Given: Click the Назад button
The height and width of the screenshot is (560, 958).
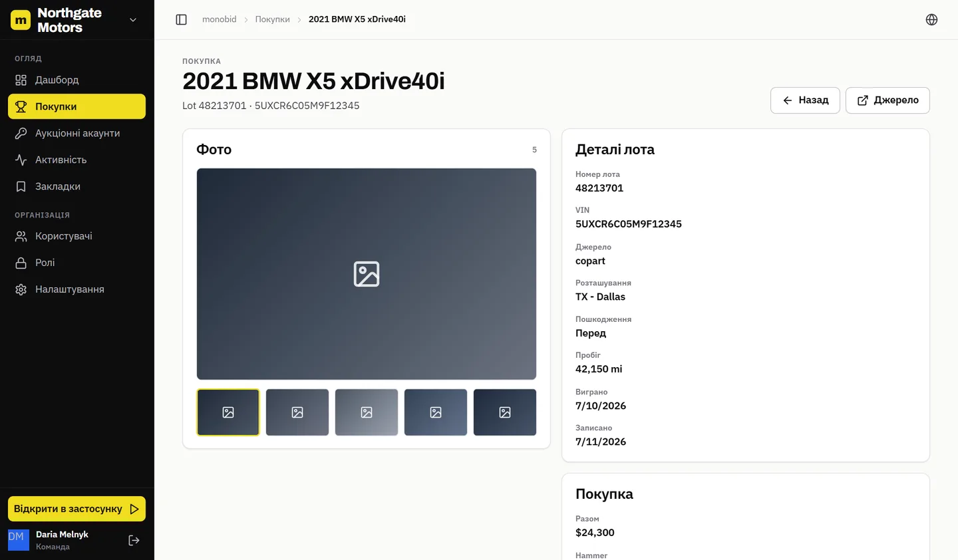Looking at the screenshot, I should [x=805, y=100].
